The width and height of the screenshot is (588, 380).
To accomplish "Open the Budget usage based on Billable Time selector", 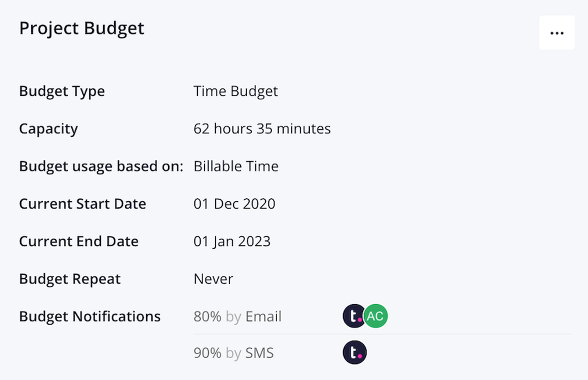I will (236, 166).
